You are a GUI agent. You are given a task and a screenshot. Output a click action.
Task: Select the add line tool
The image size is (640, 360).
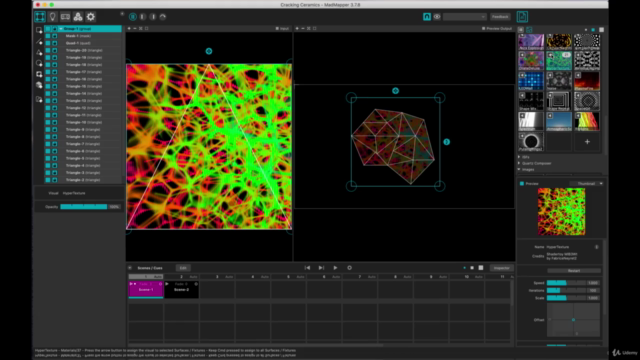(x=39, y=41)
